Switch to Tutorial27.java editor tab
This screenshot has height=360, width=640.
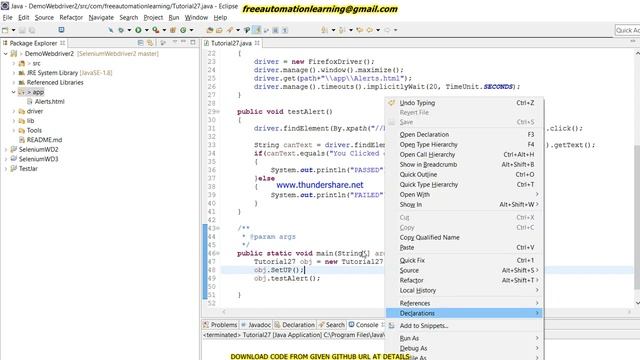[x=231, y=43]
